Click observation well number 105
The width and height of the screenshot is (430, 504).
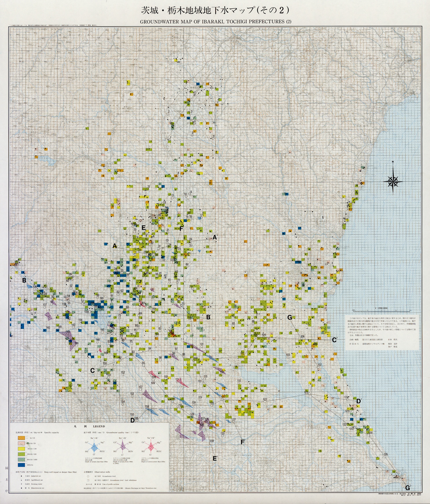coord(288,355)
